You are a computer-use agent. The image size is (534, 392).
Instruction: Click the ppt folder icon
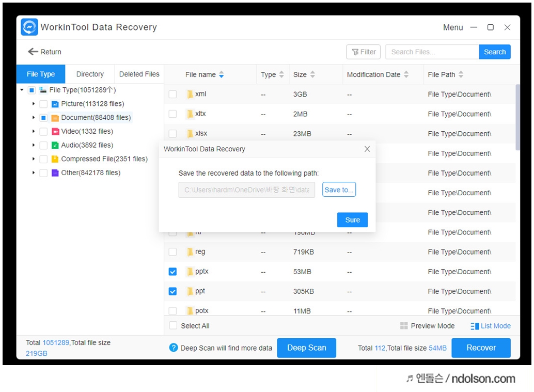(x=190, y=291)
